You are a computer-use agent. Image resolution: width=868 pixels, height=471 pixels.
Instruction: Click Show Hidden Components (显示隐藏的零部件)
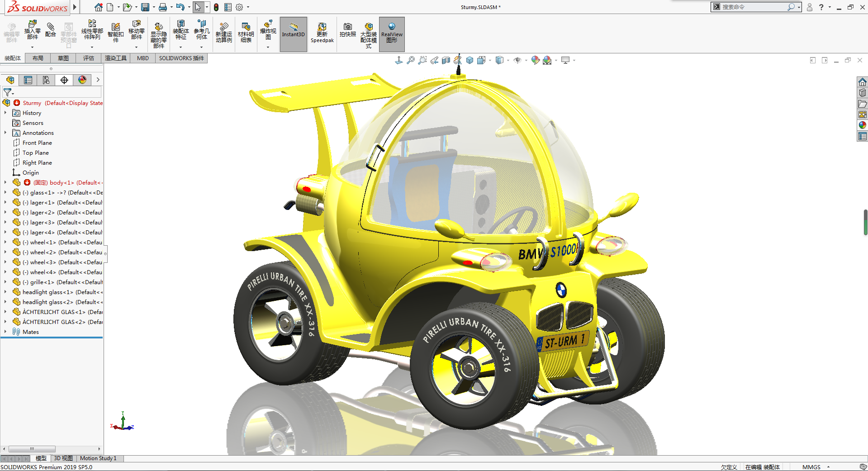[158, 35]
